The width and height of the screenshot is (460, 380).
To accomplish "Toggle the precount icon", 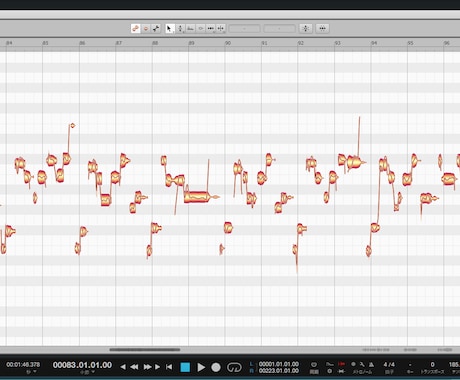I will pos(329,371).
